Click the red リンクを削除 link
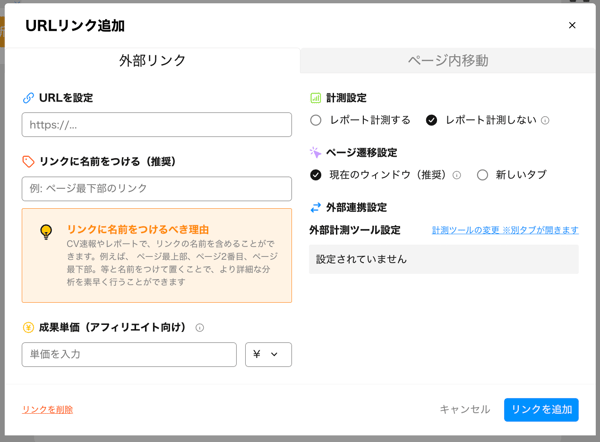 [47, 409]
